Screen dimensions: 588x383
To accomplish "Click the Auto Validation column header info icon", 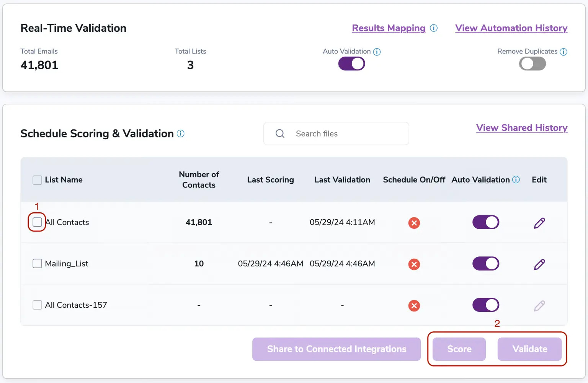I will point(516,179).
